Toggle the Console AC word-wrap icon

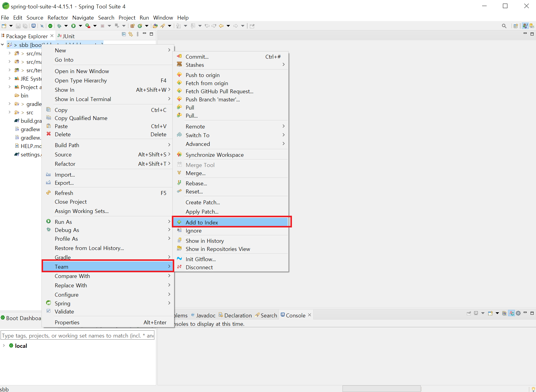pos(512,313)
